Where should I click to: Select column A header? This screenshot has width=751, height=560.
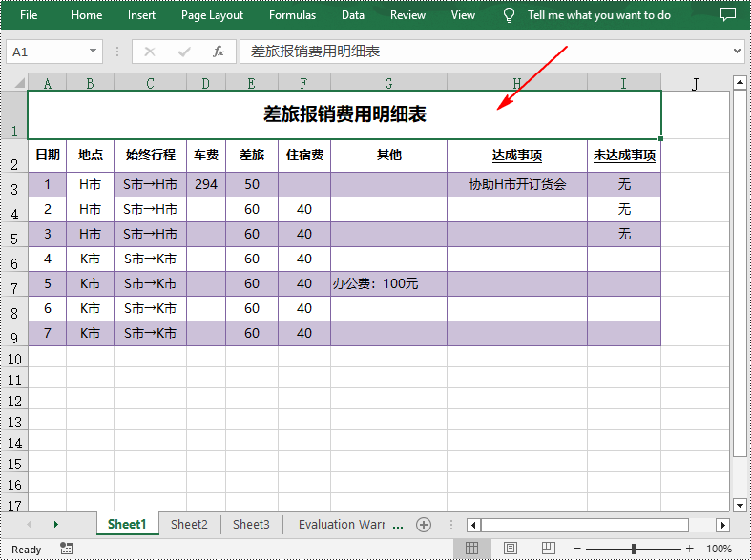(x=47, y=83)
